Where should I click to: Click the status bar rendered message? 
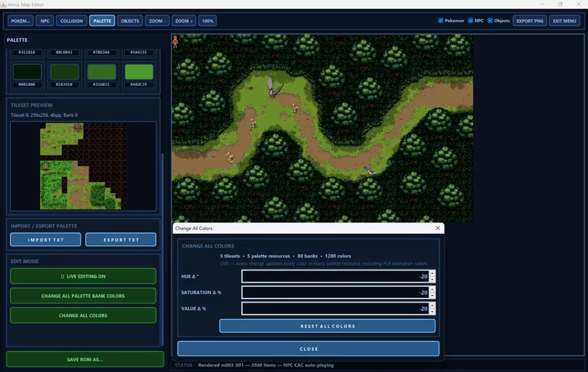[265, 365]
